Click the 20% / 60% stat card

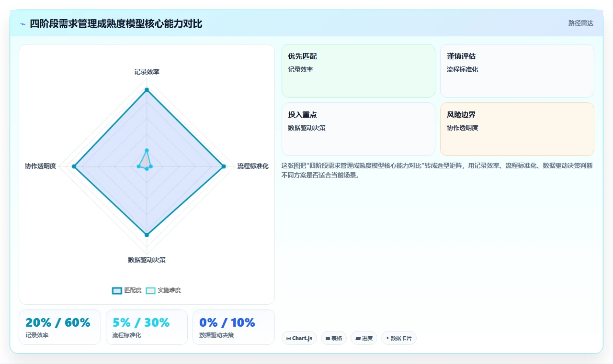60,327
